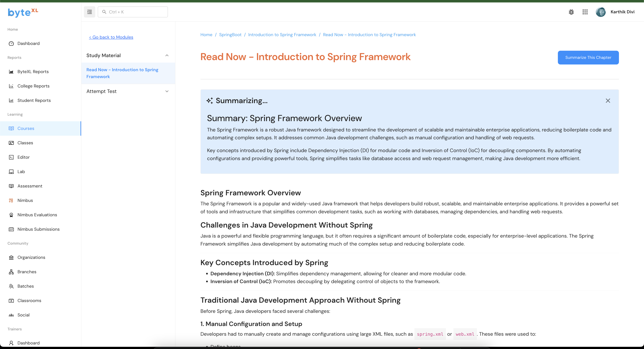The image size is (644, 349).
Task: Click Go back to Modules link
Action: [111, 37]
